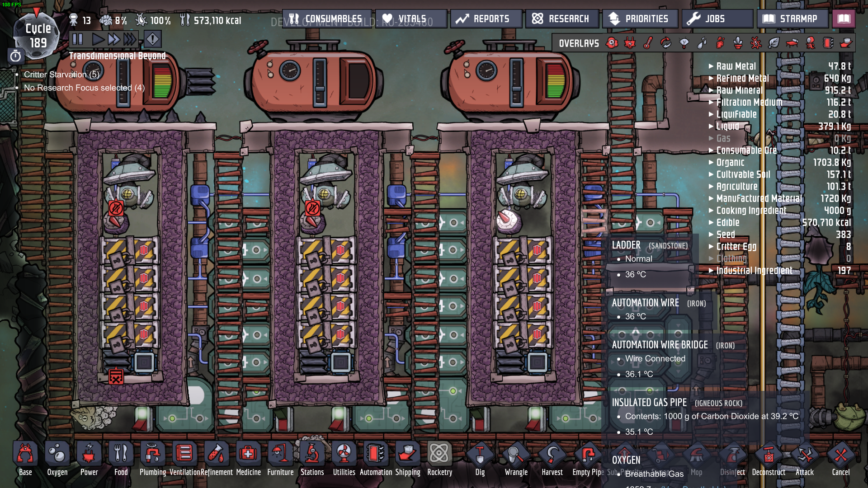Toggle the Temperature overlay thermometer icon
The image size is (868, 488).
pyautogui.click(x=648, y=43)
